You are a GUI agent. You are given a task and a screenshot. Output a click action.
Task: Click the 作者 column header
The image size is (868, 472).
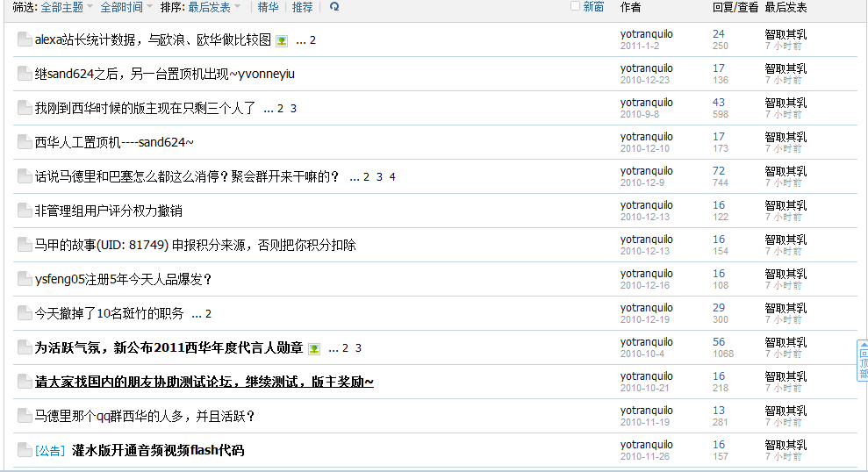click(x=630, y=7)
